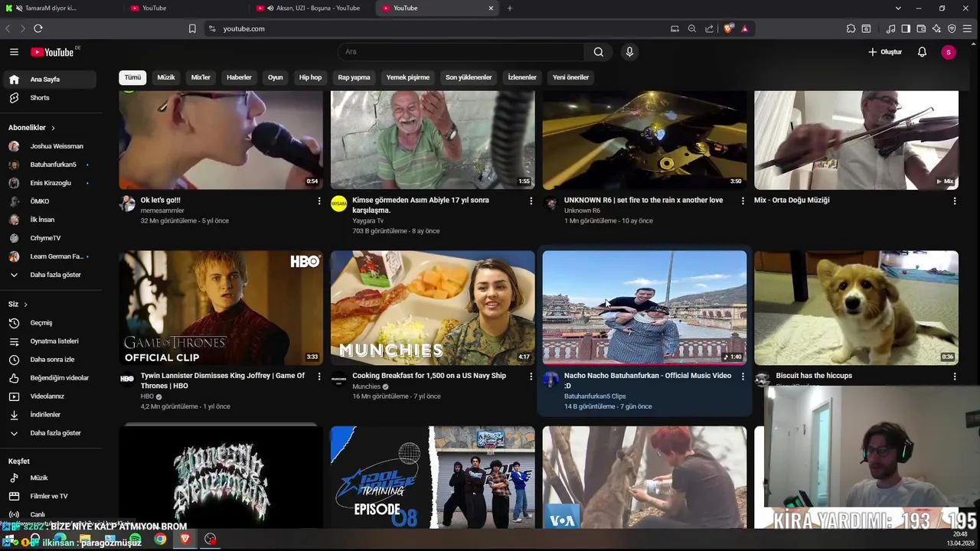Expand subscriptions with Daha fazla göster

(x=49, y=275)
